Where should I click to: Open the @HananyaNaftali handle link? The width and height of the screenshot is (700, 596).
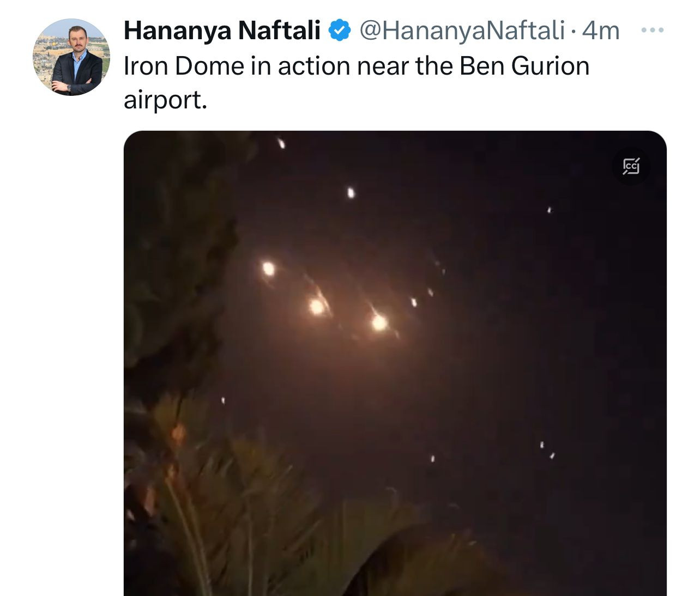[462, 31]
